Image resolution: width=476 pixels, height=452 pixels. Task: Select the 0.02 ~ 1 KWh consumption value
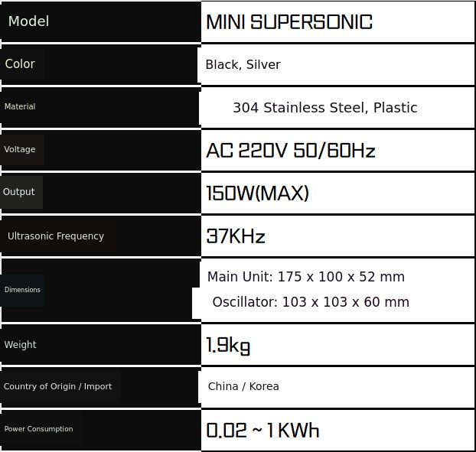click(262, 430)
